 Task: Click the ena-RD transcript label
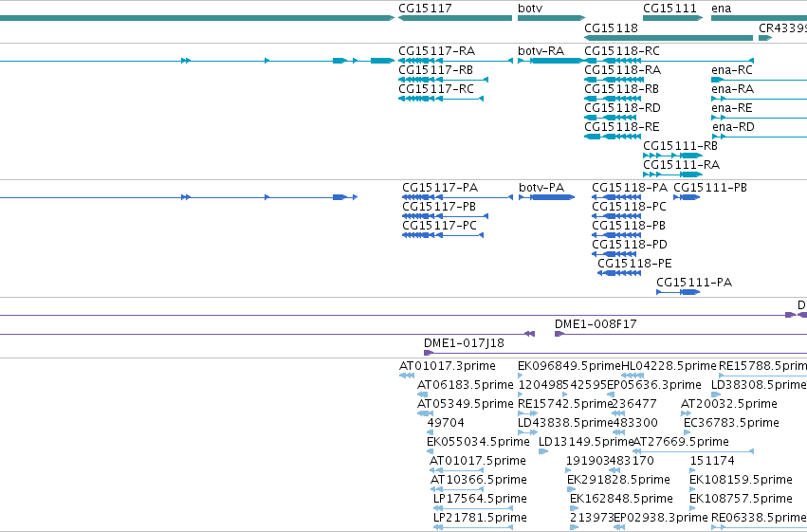click(x=733, y=127)
